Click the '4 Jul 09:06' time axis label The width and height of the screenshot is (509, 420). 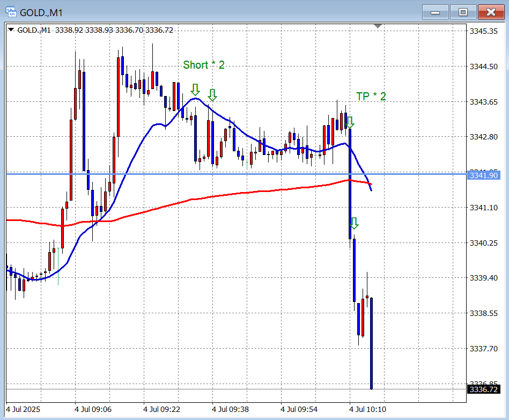point(93,409)
